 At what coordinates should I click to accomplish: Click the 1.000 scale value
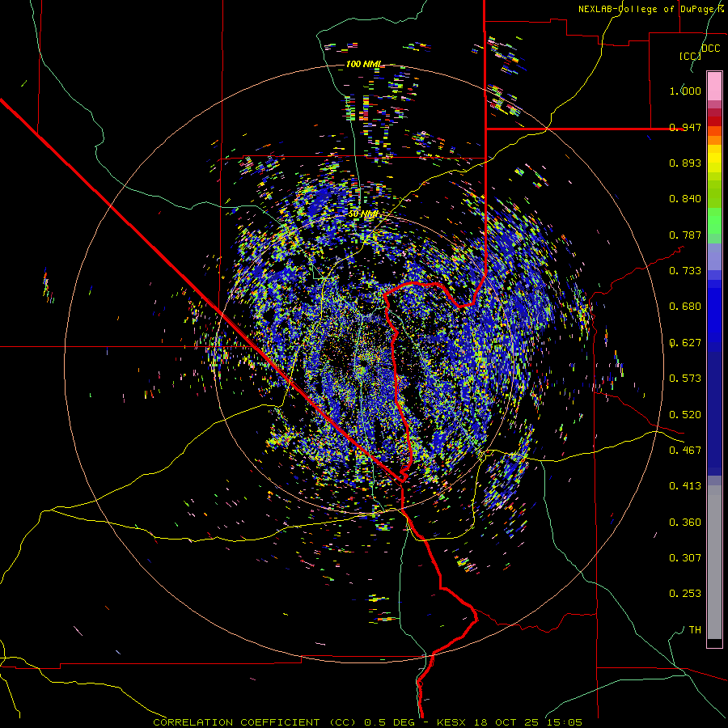pyautogui.click(x=685, y=91)
